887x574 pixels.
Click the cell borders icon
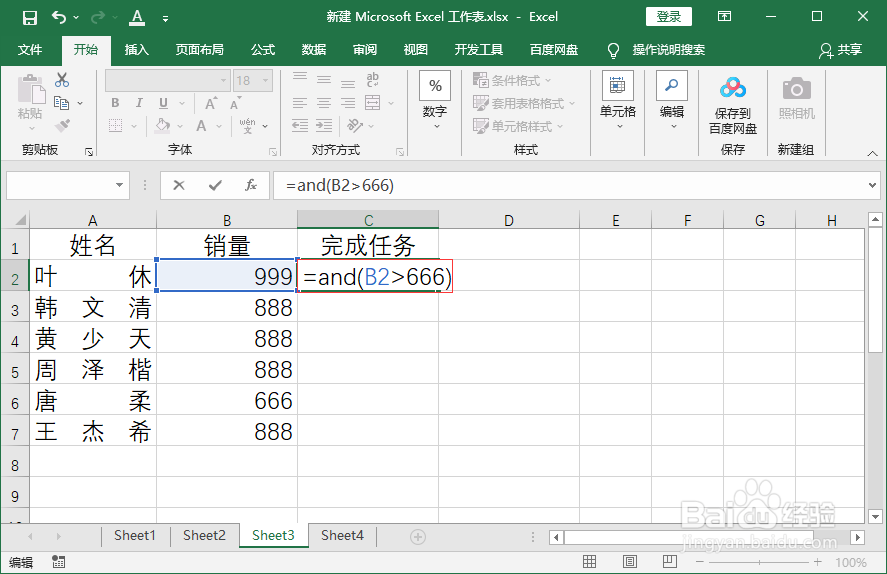coord(115,126)
